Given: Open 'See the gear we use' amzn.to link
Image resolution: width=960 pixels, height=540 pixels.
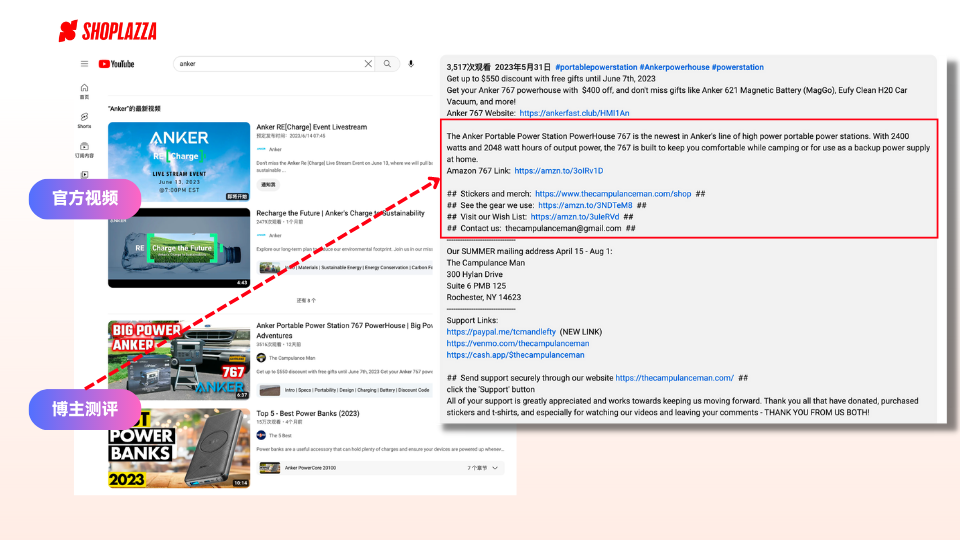Looking at the screenshot, I should (585, 206).
